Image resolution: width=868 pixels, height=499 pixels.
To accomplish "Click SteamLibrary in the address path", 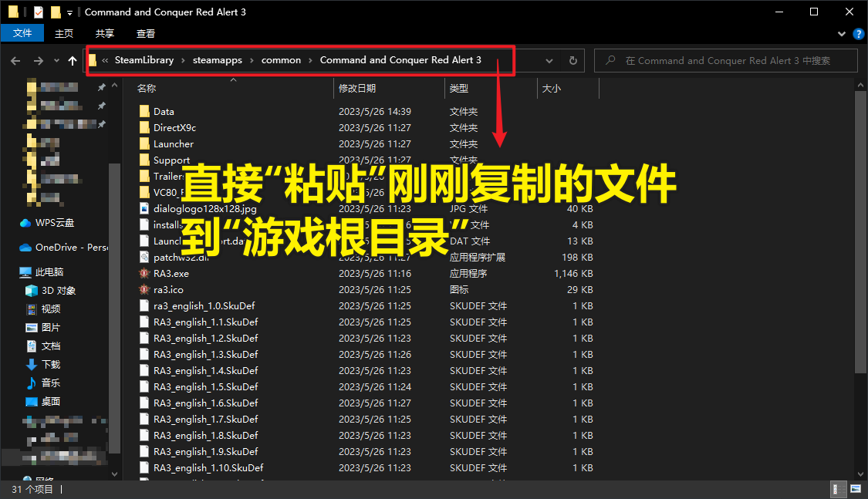I will (x=144, y=59).
